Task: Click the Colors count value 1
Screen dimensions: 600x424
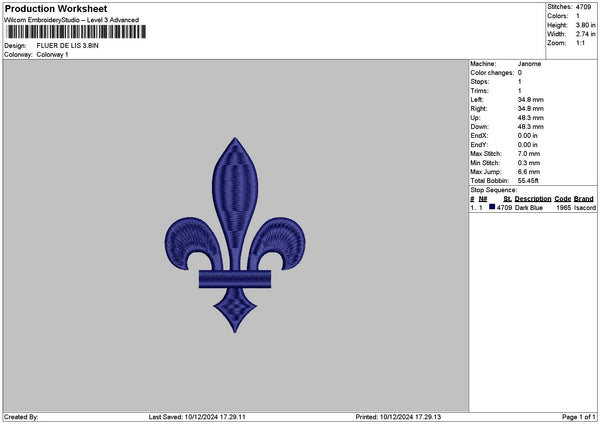Action: point(578,16)
